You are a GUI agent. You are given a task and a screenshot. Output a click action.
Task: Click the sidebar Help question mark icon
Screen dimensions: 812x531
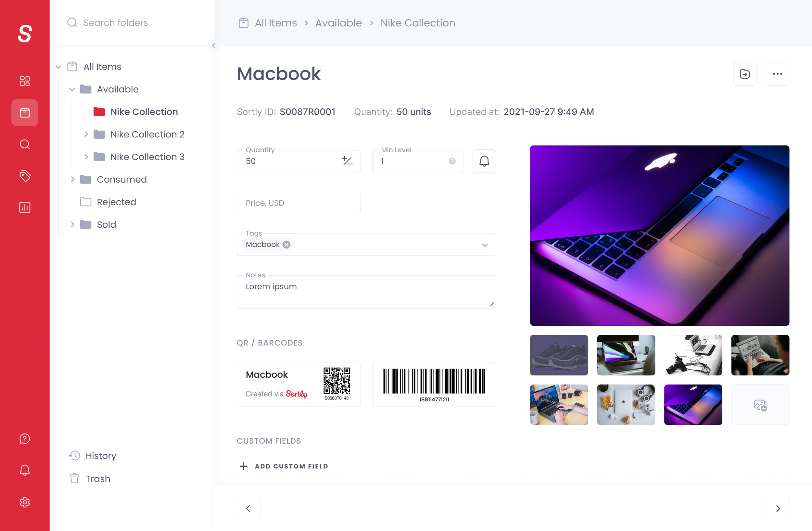(25, 438)
